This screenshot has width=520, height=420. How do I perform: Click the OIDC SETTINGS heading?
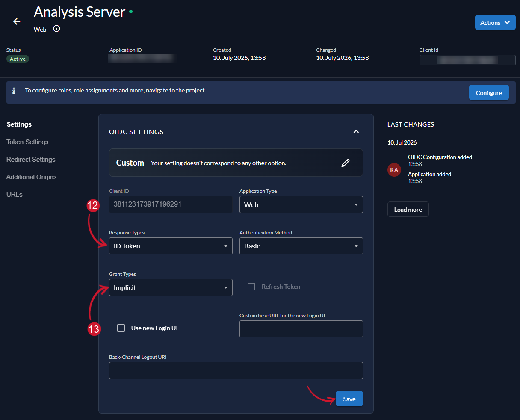136,132
